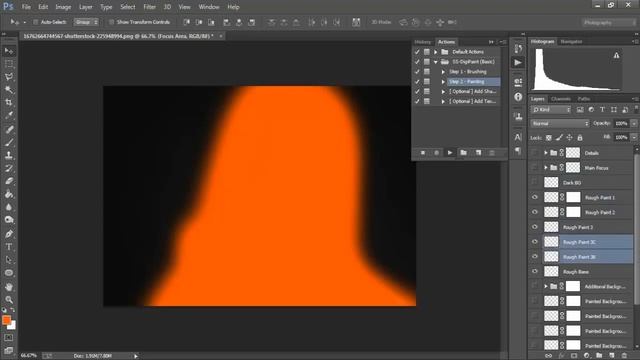Screen dimensions: 640x360
Task: Select the History Brush tool
Action: click(9, 168)
